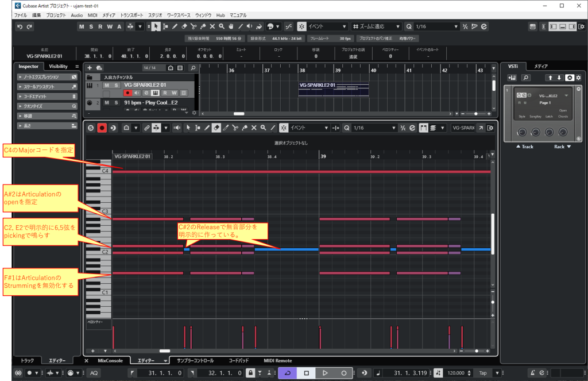Viewport: 588px width, 381px height.
Task: Select the Mute X tool in main toolbar
Action: pos(212,26)
